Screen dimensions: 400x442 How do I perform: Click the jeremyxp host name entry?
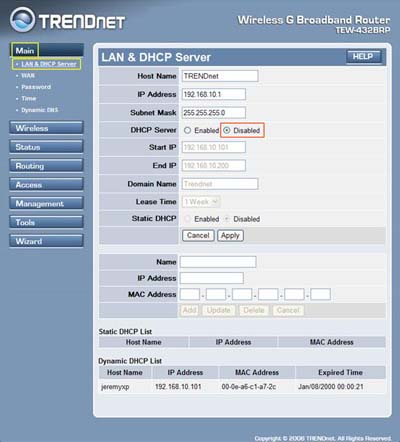[x=115, y=387]
